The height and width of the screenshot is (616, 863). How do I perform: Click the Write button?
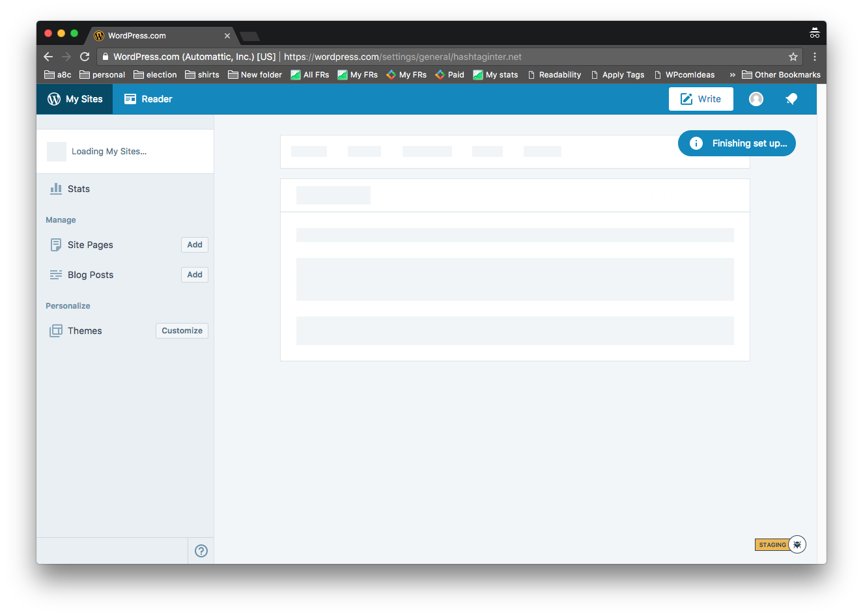coord(701,98)
